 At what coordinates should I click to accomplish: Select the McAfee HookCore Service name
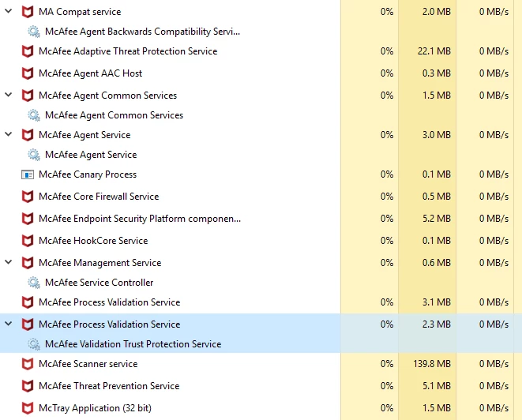(x=93, y=241)
